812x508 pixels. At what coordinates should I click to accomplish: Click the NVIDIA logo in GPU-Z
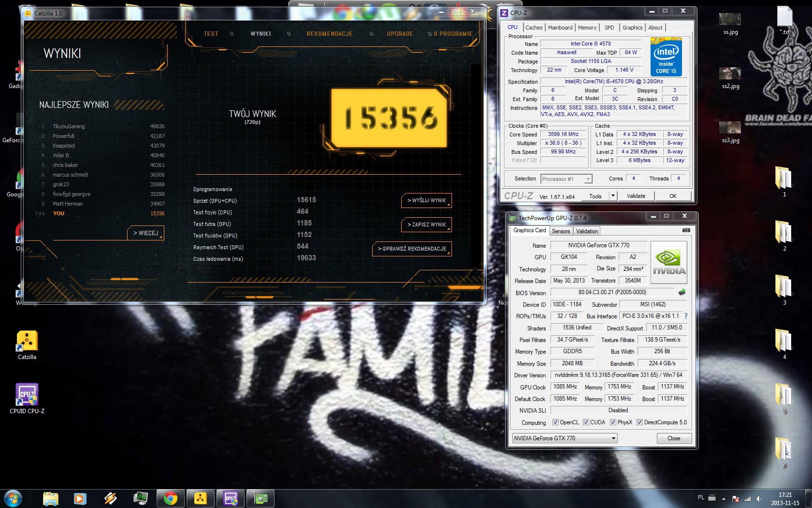click(669, 263)
